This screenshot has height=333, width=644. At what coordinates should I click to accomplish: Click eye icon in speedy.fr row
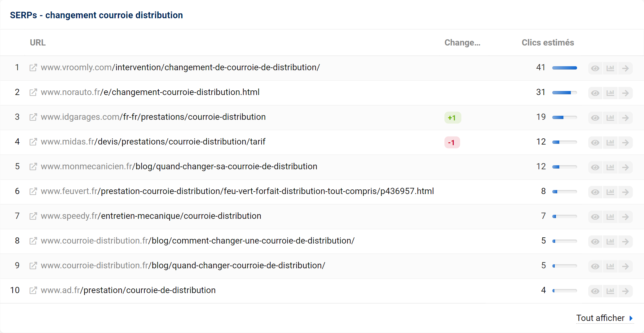(595, 217)
